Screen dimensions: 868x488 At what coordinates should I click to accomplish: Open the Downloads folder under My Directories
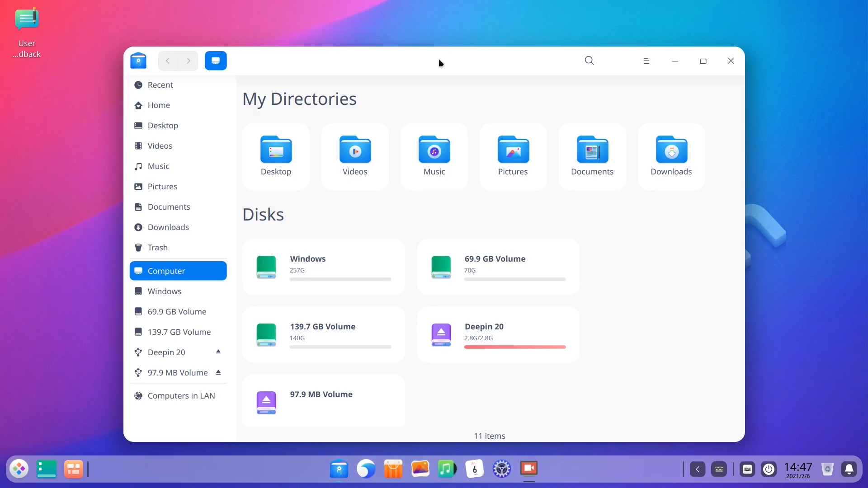click(x=671, y=156)
